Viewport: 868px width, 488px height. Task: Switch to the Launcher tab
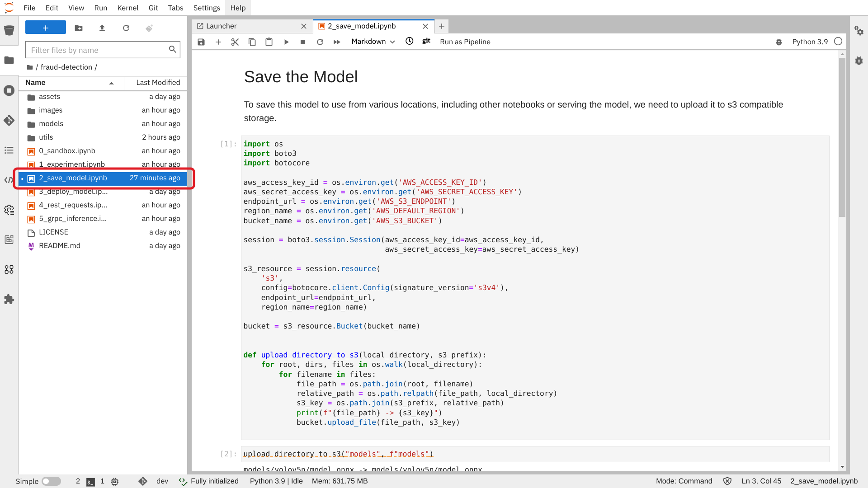click(222, 26)
